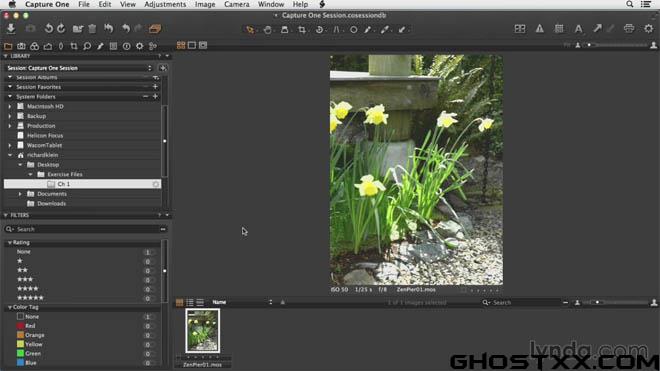Collapse the Session Favorites section

pyautogui.click(x=10, y=87)
